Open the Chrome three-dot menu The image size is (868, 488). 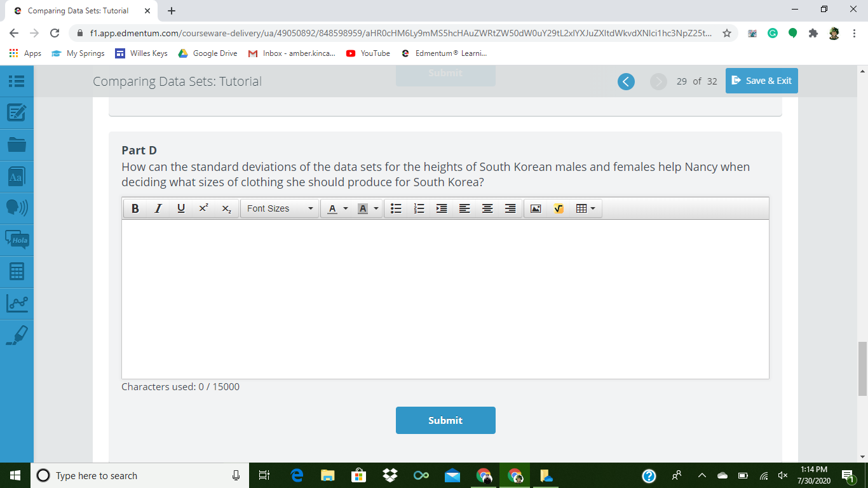pos(855,33)
